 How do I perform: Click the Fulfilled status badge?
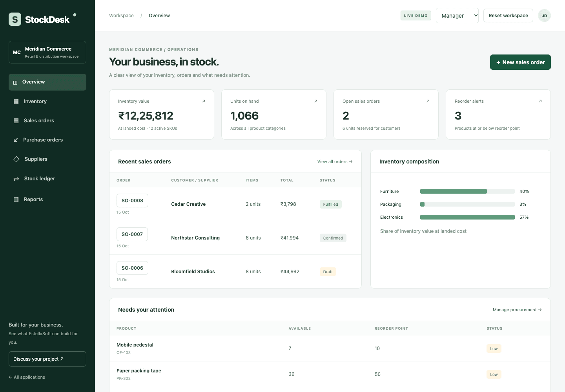click(x=331, y=204)
